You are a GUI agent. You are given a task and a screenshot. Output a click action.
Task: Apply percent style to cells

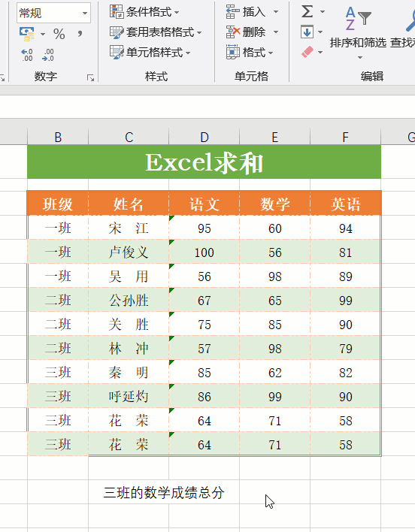pyautogui.click(x=59, y=34)
